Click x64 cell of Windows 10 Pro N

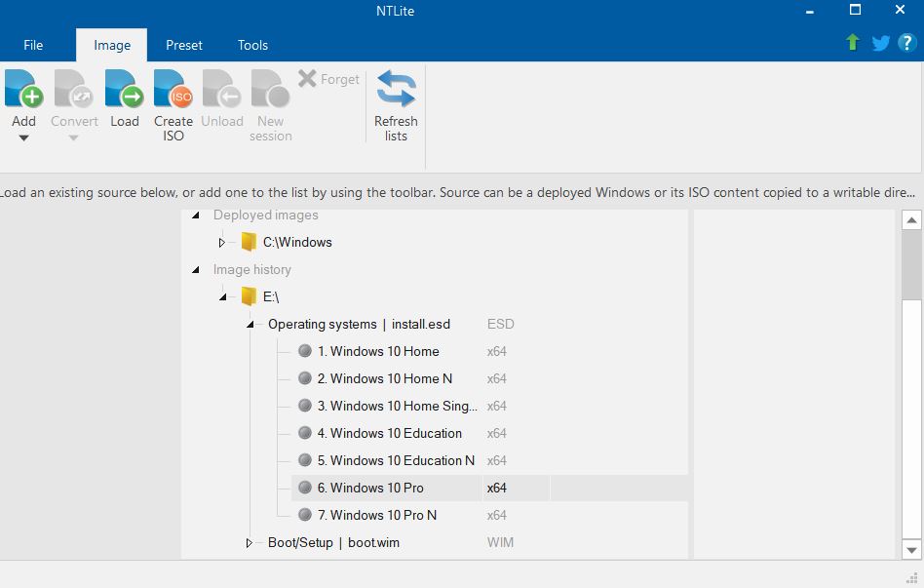pyautogui.click(x=497, y=515)
